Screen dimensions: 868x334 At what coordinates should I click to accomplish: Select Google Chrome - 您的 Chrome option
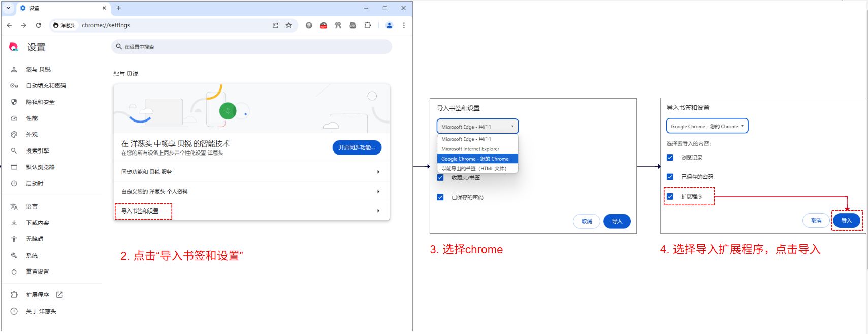click(477, 159)
